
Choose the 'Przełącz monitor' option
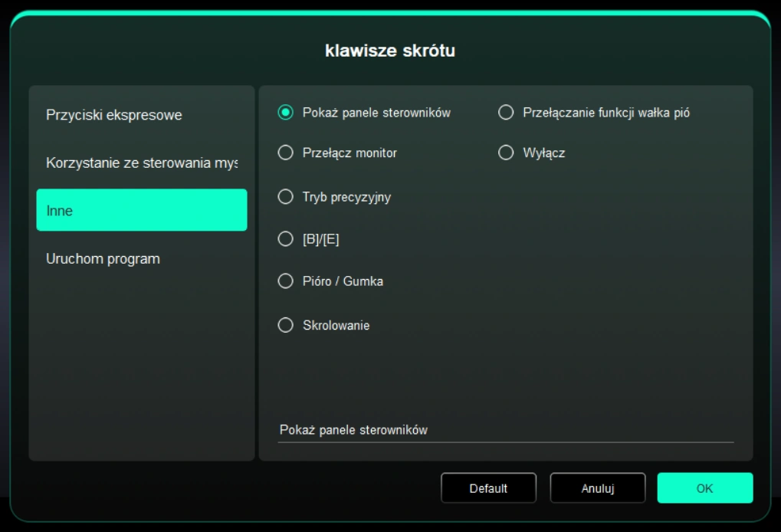tap(286, 153)
